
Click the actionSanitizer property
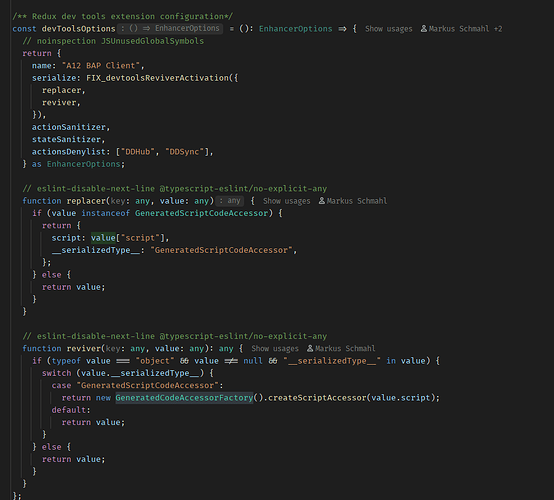69,127
